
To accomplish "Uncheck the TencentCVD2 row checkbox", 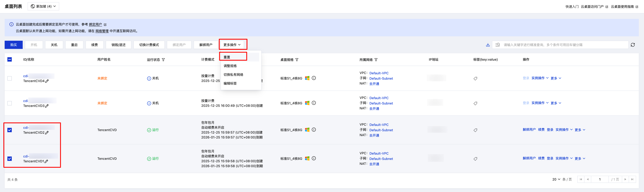I will pos(10,130).
